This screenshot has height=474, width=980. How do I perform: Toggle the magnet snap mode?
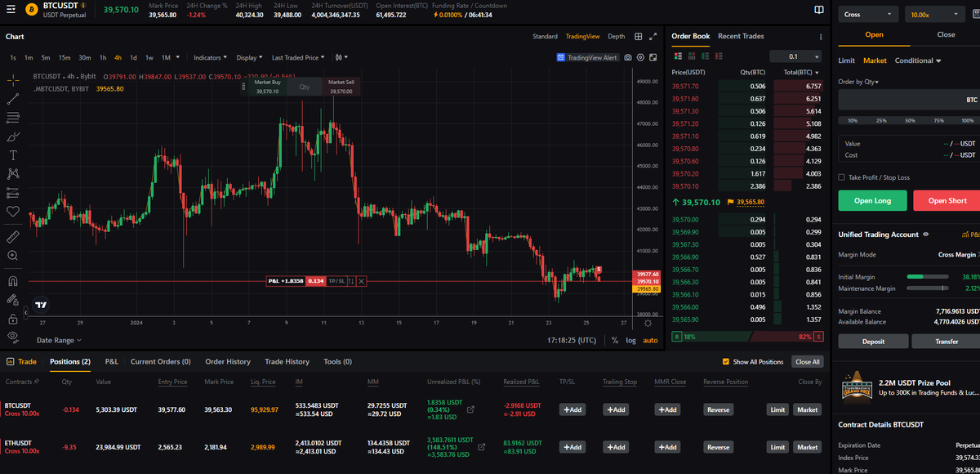coord(13,280)
